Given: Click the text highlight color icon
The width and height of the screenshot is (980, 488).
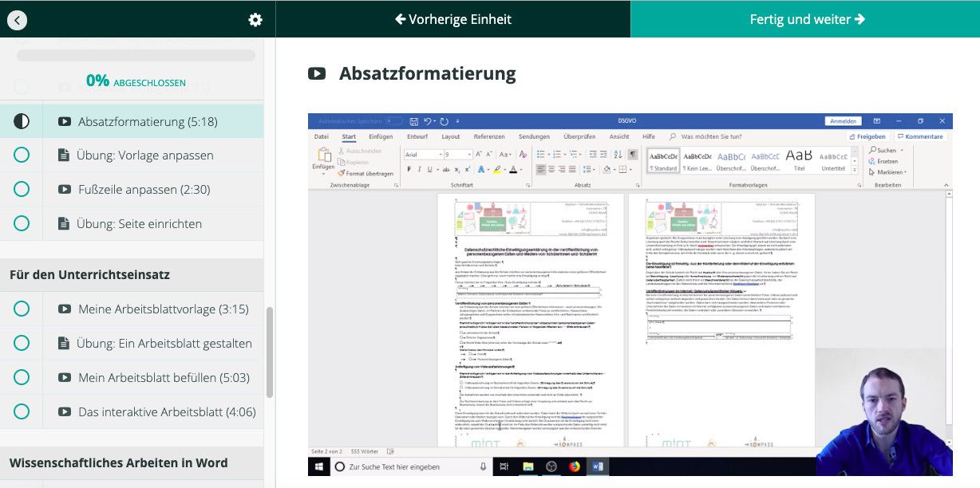Looking at the screenshot, I should [496, 169].
